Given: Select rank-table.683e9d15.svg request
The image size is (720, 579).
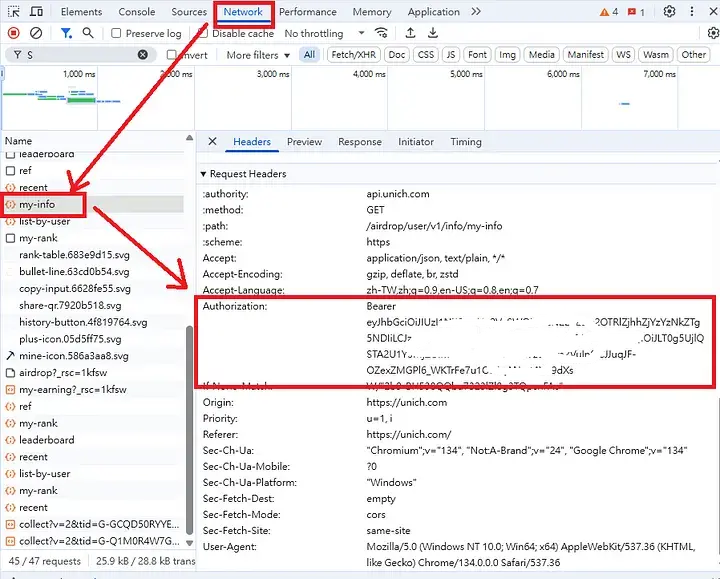Looking at the screenshot, I should pyautogui.click(x=94, y=255).
